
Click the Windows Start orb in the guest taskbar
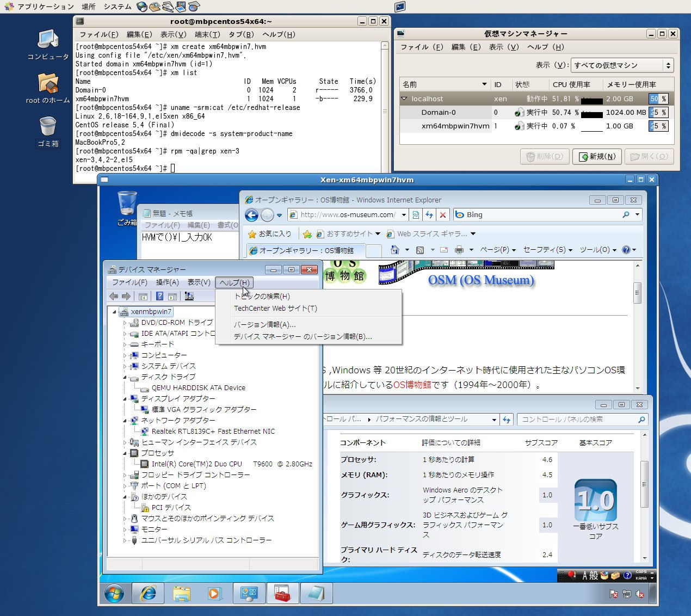point(114,593)
